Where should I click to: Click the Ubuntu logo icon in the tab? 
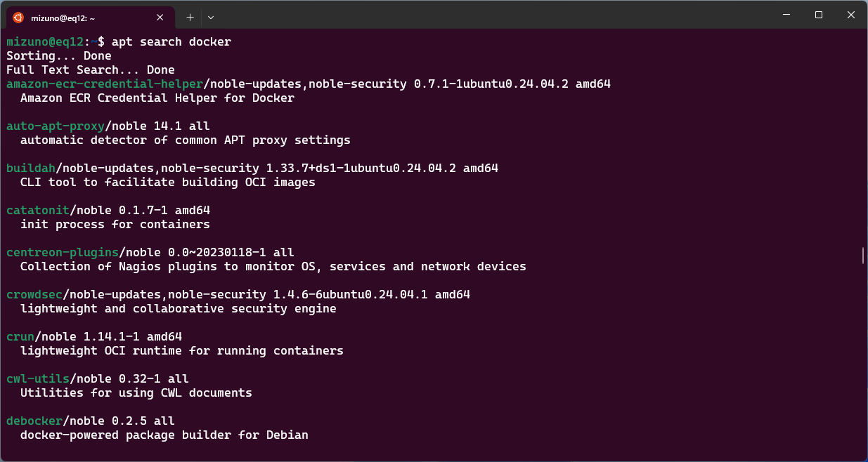18,18
